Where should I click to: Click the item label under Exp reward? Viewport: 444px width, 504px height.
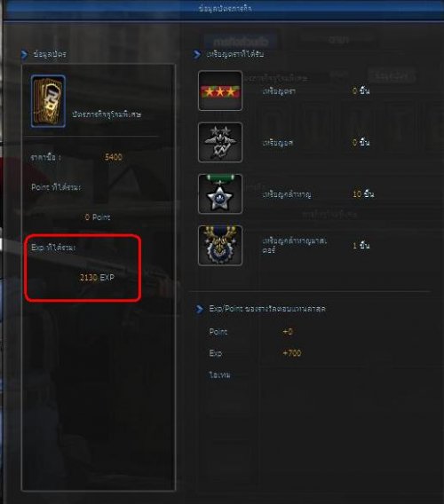tap(219, 374)
